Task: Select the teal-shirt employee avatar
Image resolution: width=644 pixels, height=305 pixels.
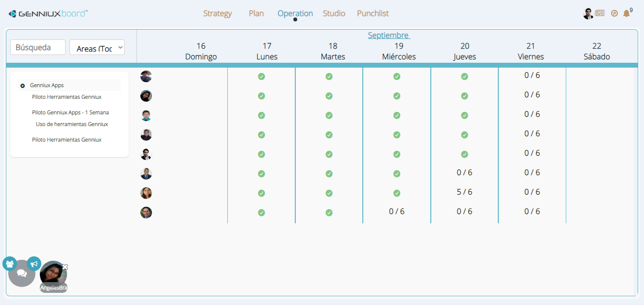Action: 146,115
